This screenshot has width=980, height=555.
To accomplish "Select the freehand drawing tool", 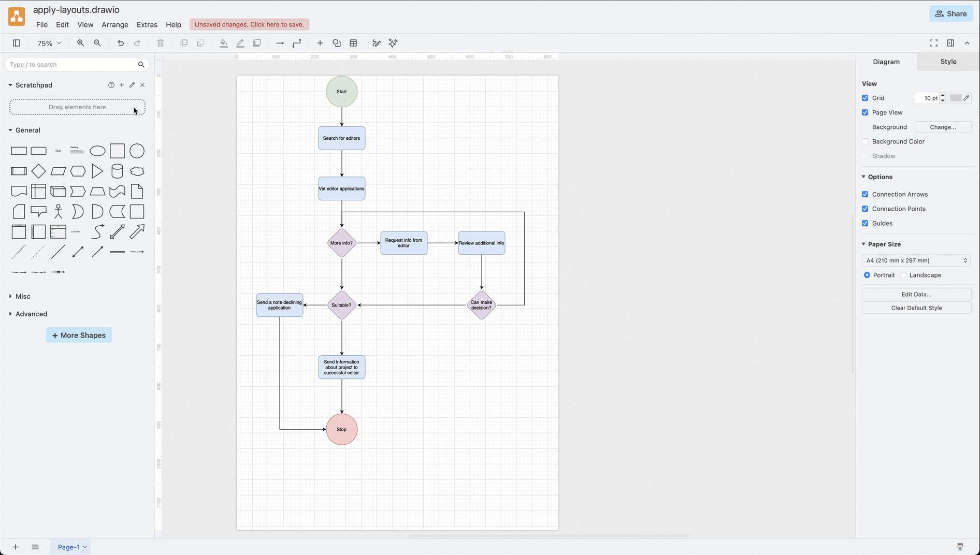I will [377, 43].
